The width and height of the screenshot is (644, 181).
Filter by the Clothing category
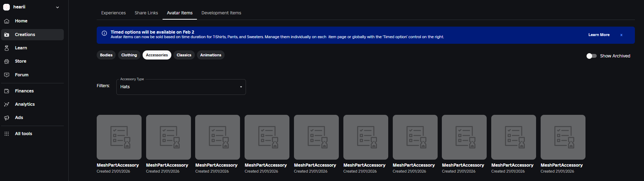pos(129,55)
